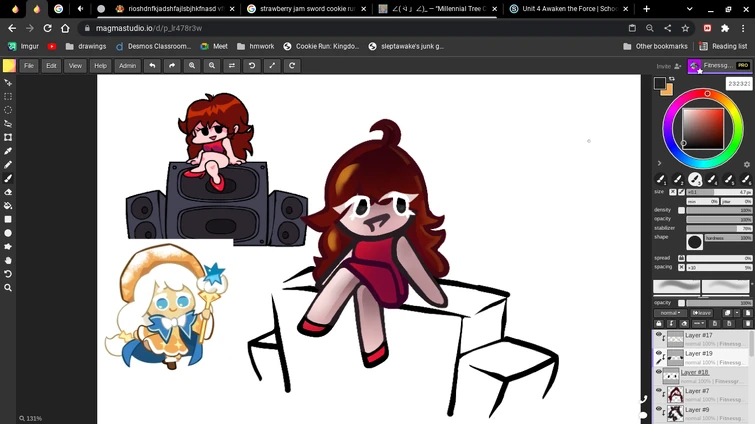
Task: Click the Undo arrow in top toolbar
Action: pyautogui.click(x=152, y=66)
